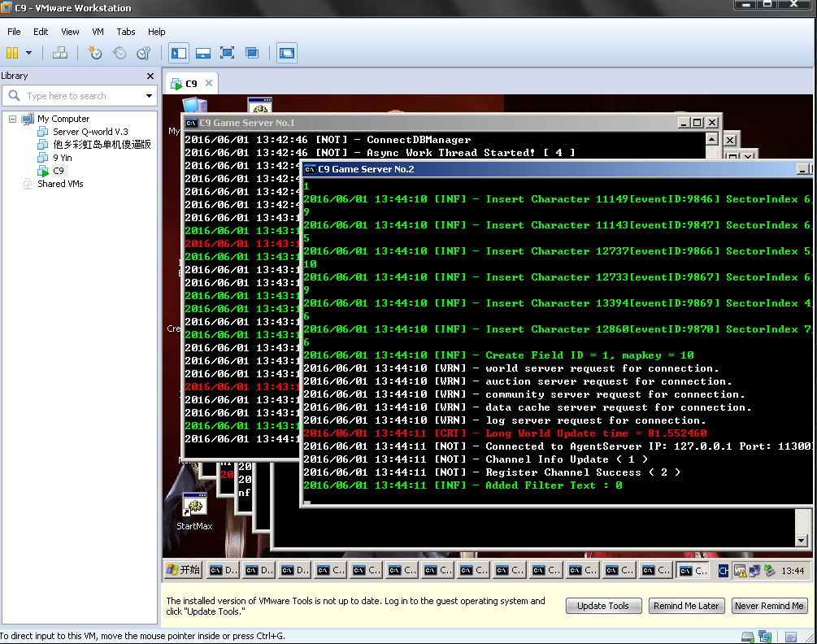Click the safely remove hardware tray icon

pos(770,571)
